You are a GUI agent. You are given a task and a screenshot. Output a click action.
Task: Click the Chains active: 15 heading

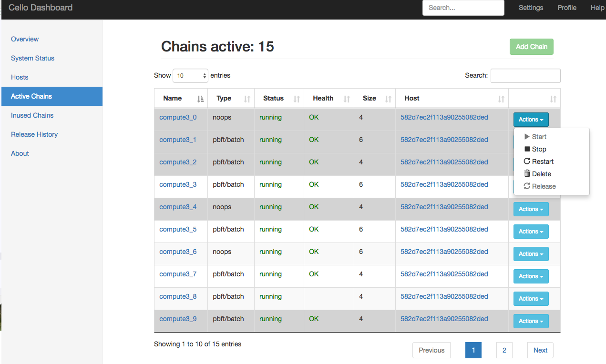coord(217,46)
